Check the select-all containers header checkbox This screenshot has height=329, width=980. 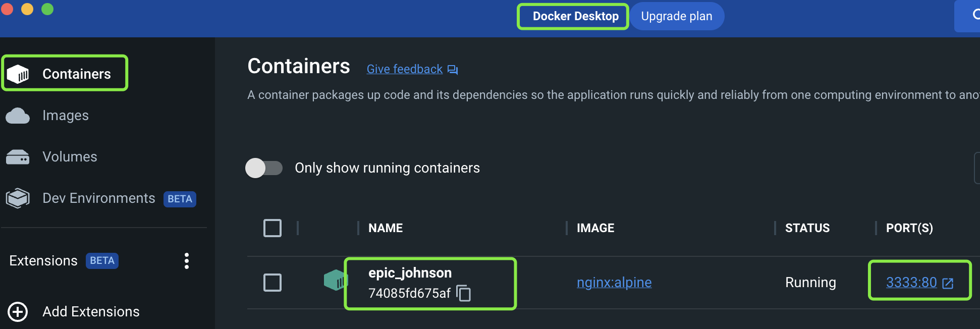(x=273, y=228)
